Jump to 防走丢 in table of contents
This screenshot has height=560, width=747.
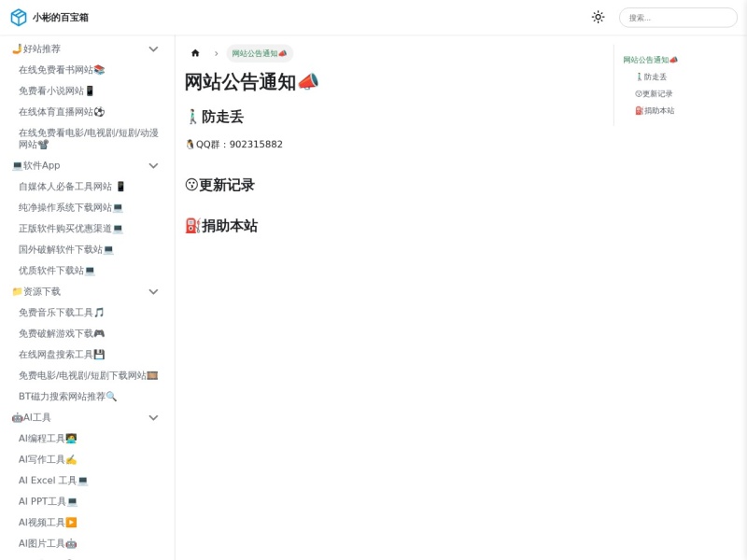click(651, 77)
